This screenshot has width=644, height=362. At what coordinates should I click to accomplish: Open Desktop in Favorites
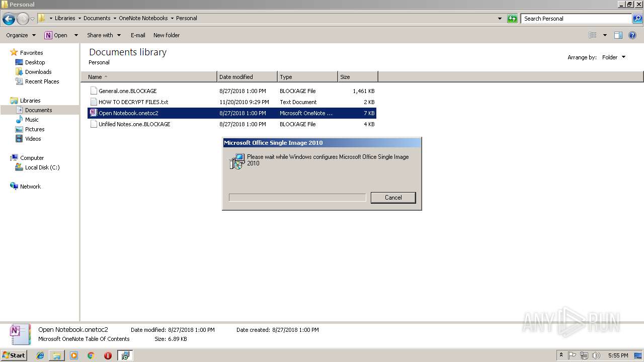[35, 62]
